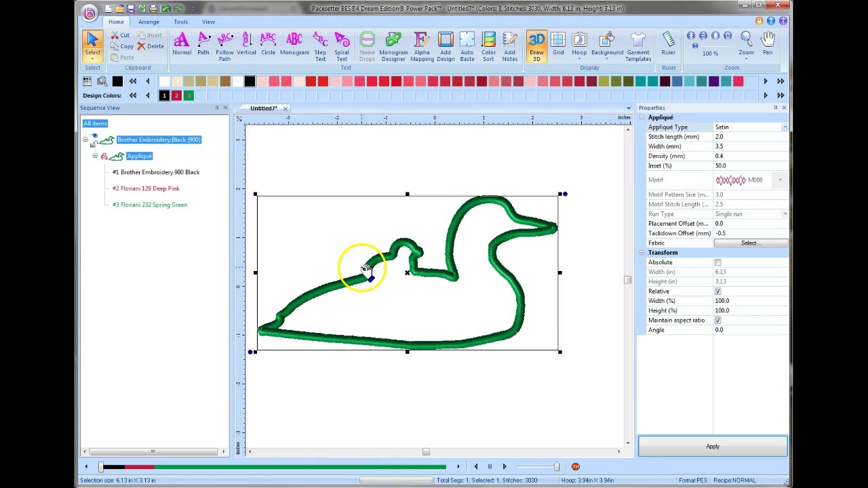
Task: Click the All items button
Action: (96, 123)
